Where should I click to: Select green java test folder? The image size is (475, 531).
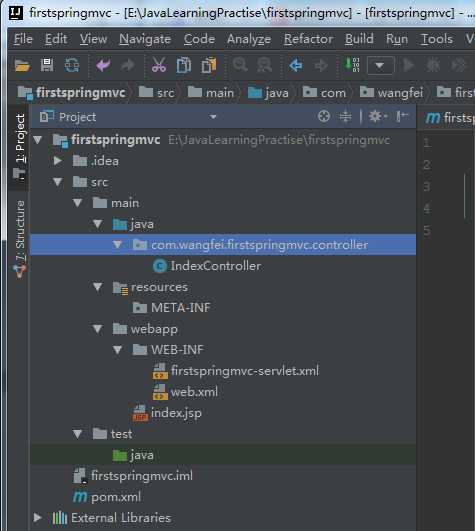pyautogui.click(x=133, y=455)
